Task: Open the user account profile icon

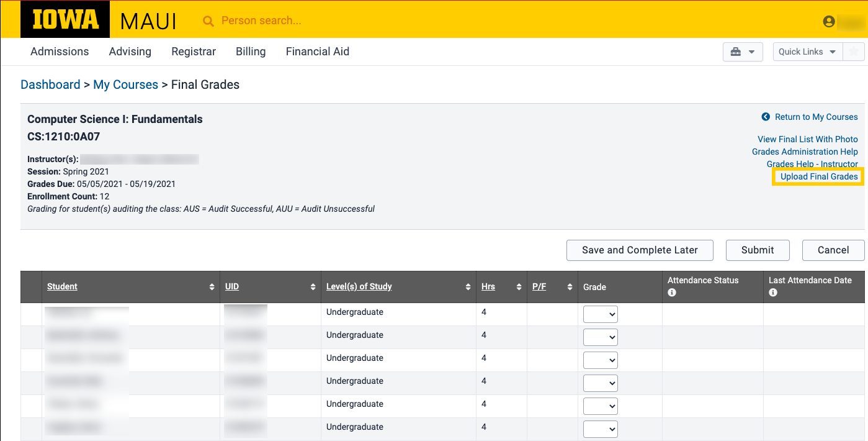Action: point(828,22)
